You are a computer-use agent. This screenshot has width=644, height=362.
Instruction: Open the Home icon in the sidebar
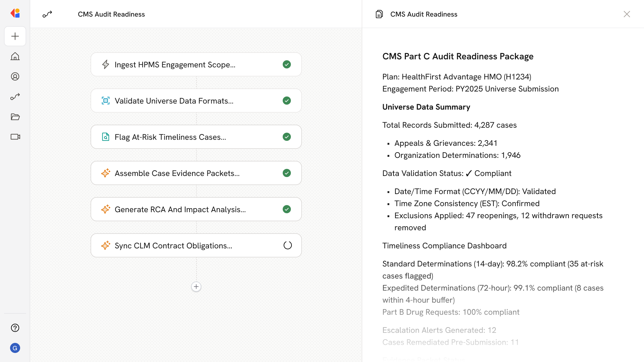(15, 56)
